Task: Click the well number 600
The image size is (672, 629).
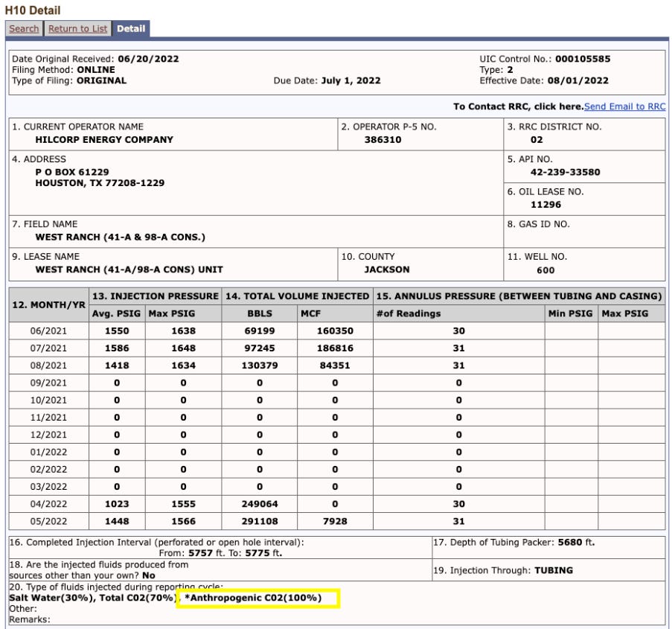Action: [545, 270]
